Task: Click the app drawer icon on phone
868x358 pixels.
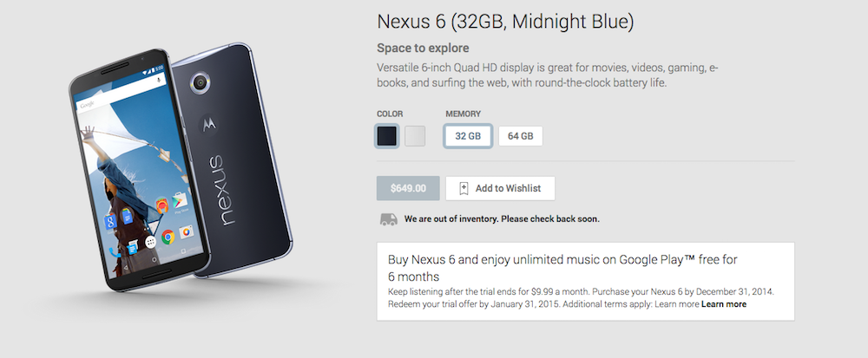Action: point(150,241)
